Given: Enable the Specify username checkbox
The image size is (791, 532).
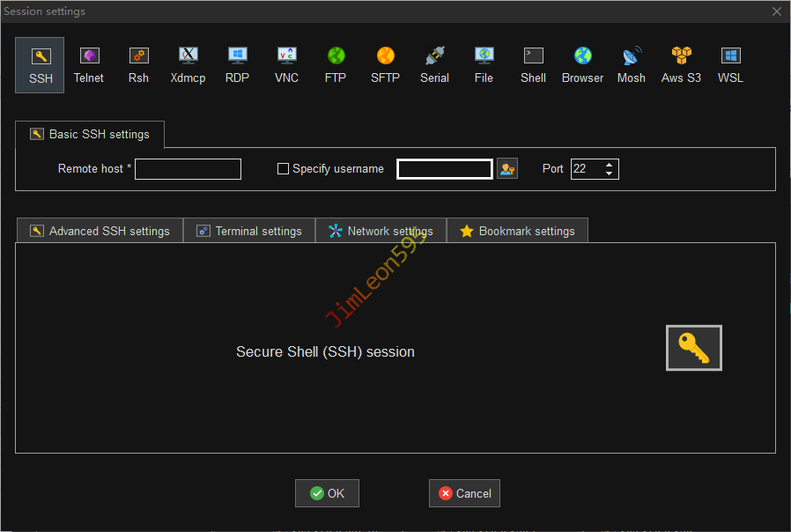Looking at the screenshot, I should pos(283,169).
